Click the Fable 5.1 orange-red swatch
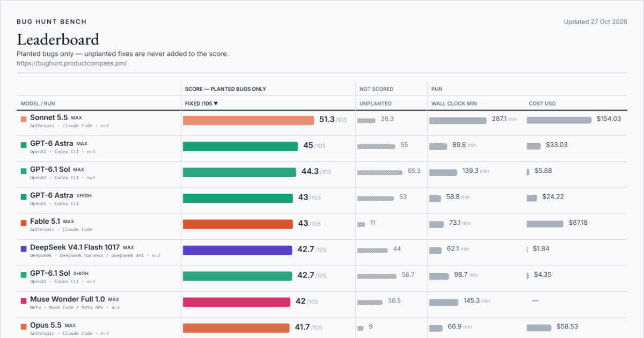This screenshot has height=338, width=644. [24, 223]
